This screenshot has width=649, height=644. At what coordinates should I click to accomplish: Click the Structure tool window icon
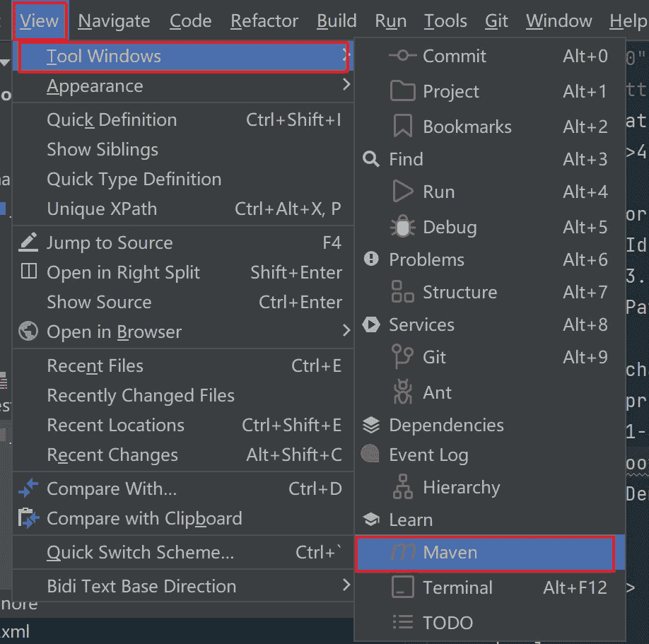click(402, 292)
